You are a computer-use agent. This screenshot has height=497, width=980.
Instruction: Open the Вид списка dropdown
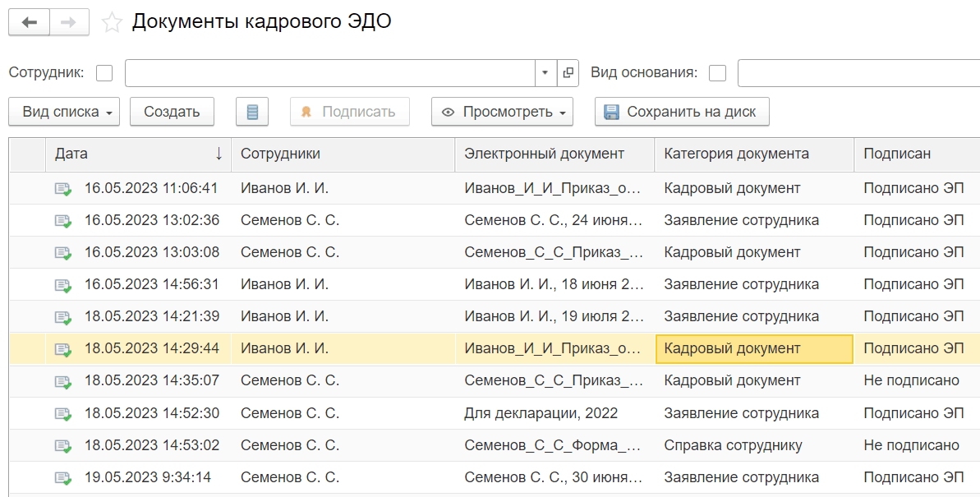pos(67,112)
